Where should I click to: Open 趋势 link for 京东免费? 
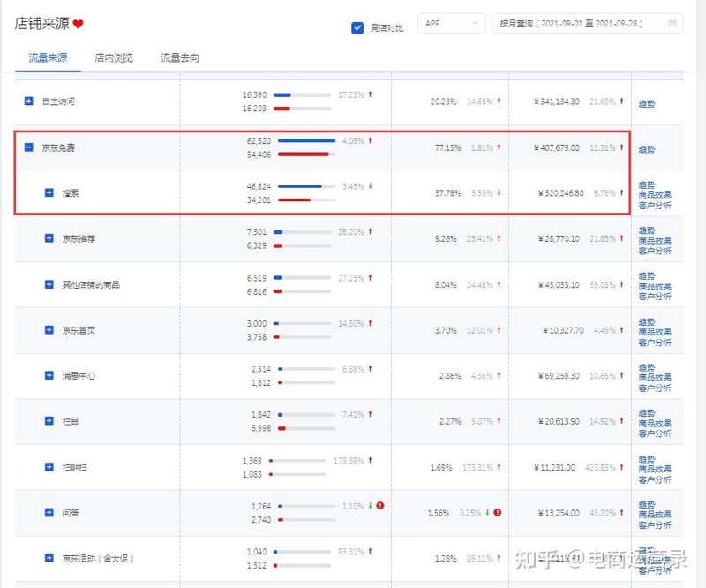coord(647,149)
